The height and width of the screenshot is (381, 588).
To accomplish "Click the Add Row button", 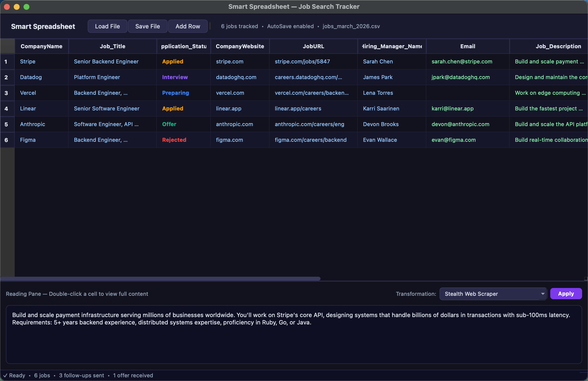I will 188,26.
